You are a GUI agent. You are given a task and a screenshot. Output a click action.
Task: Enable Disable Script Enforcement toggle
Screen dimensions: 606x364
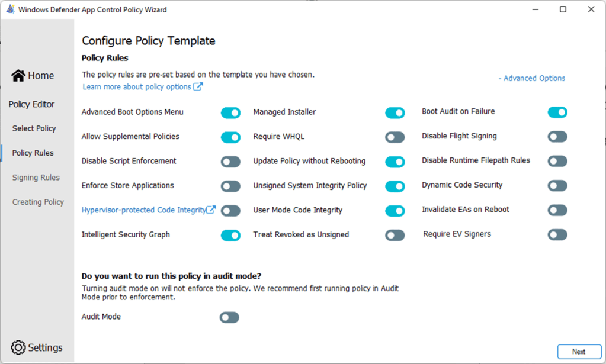point(230,162)
